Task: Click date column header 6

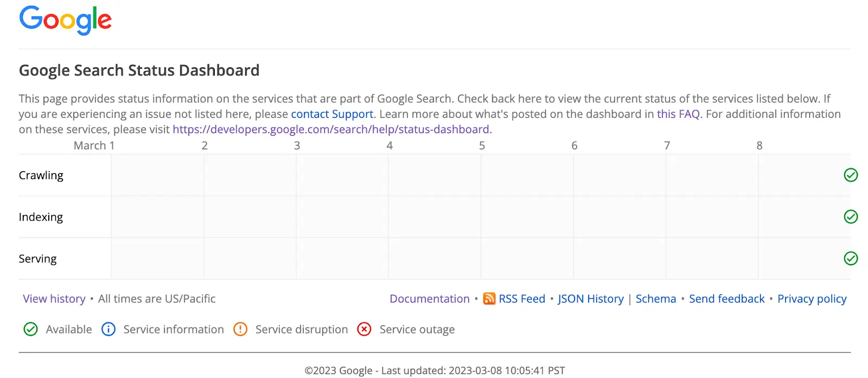Action: point(575,146)
